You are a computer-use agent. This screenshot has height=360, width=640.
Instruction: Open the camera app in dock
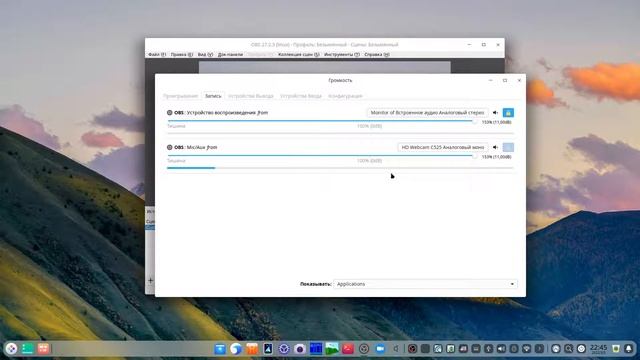tap(300, 349)
